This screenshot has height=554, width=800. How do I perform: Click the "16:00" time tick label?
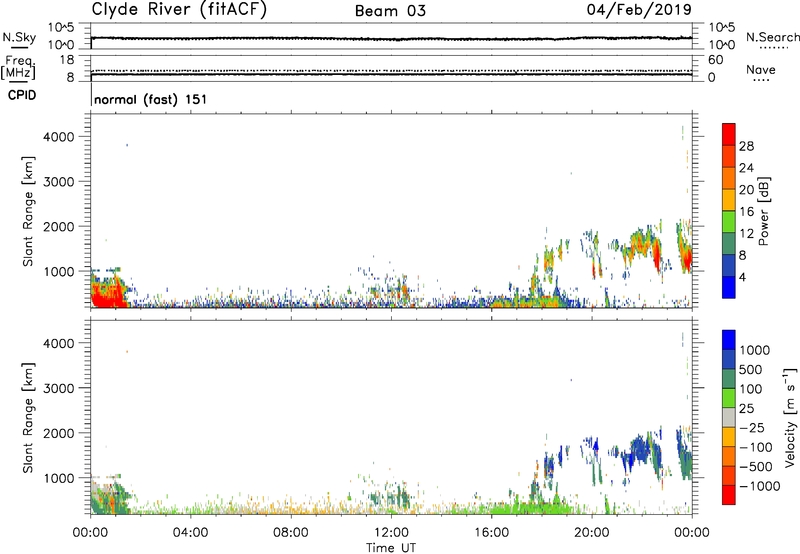491,533
